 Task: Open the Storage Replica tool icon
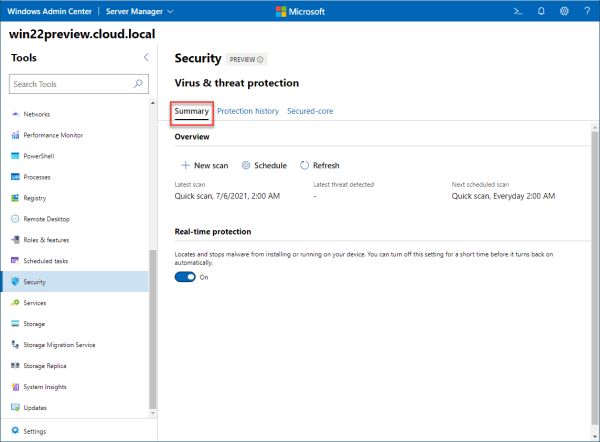pyautogui.click(x=15, y=365)
